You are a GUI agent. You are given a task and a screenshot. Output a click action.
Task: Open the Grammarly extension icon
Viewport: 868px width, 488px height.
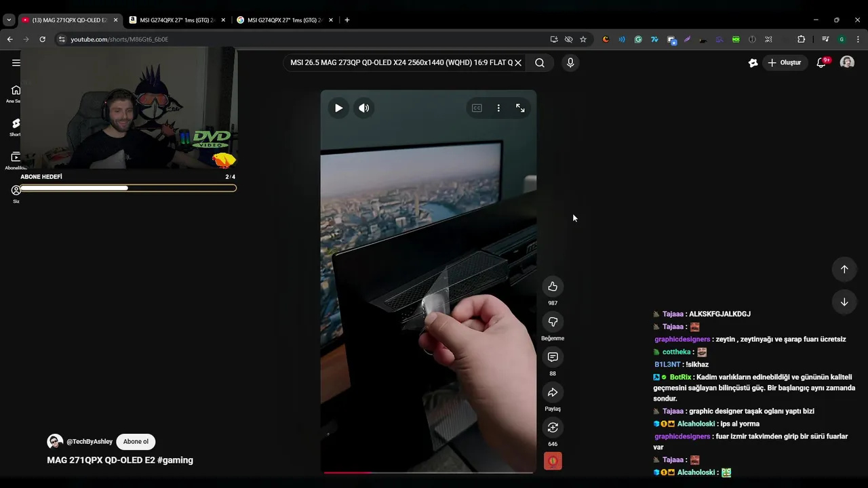point(638,39)
